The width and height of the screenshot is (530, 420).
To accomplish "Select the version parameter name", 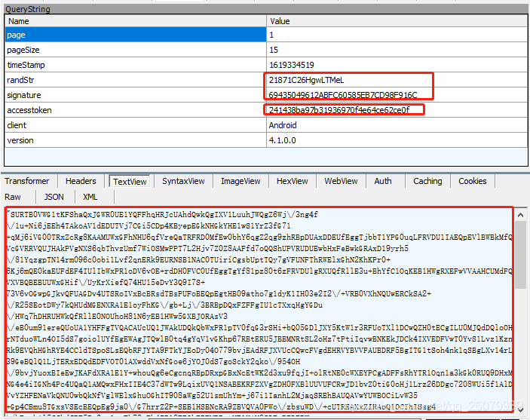I will [x=20, y=140].
